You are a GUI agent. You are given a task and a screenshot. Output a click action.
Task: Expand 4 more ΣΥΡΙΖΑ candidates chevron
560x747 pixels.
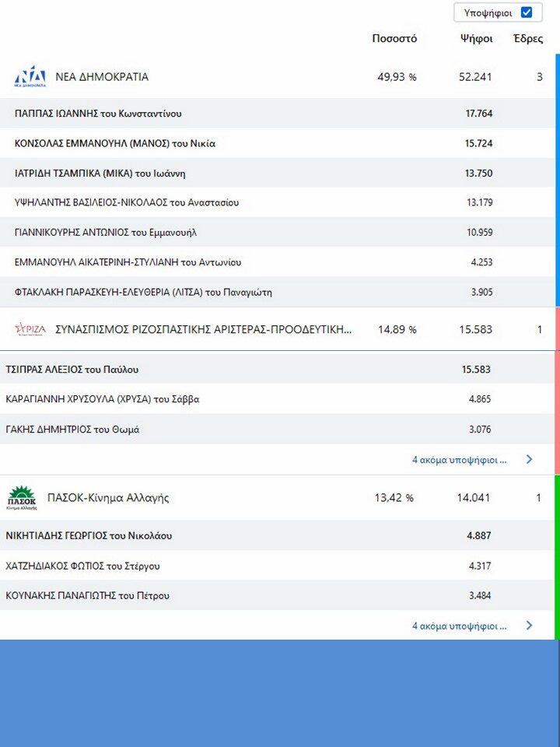point(530,459)
